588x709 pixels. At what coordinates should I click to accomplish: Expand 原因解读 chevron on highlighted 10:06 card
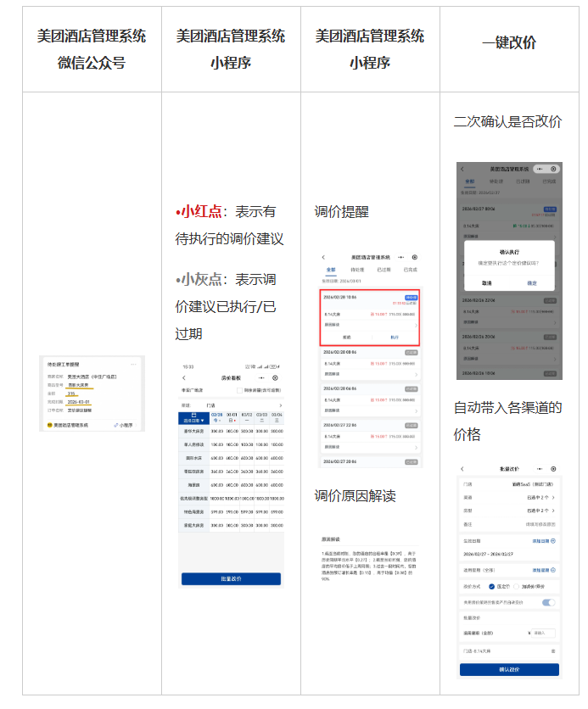(x=416, y=325)
